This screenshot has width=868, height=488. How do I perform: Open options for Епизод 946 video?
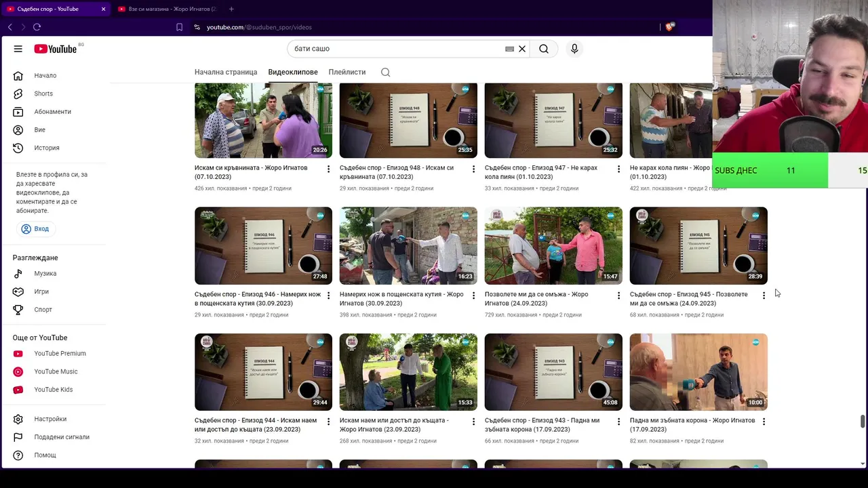(328, 295)
